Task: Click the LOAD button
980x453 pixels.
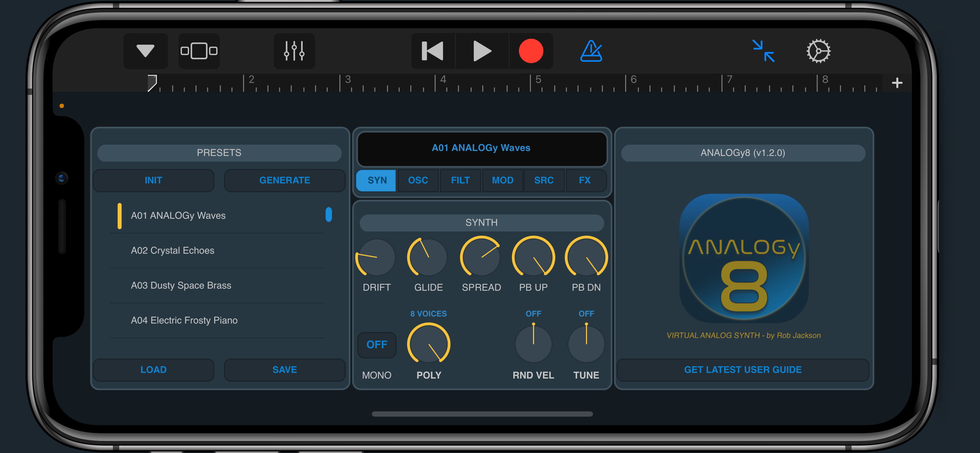Action: (153, 370)
